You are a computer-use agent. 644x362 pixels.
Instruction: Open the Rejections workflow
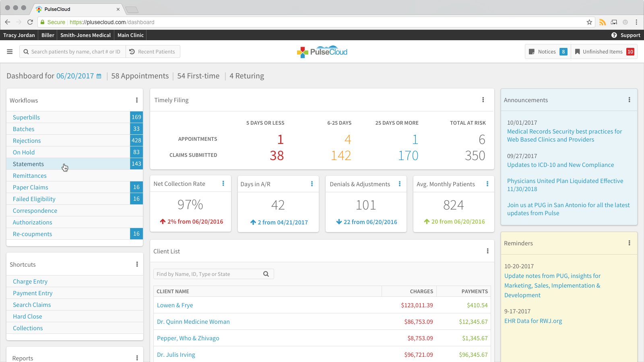point(27,141)
